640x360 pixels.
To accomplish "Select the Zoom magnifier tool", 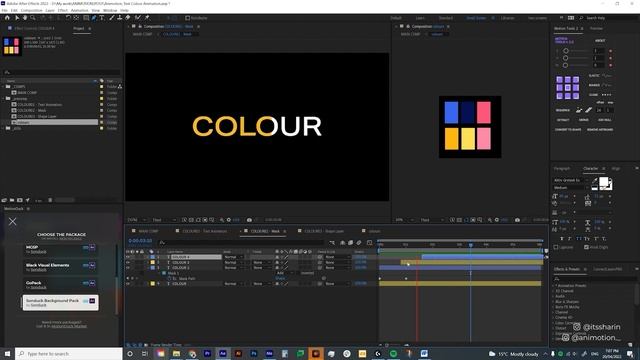I will point(33,18).
